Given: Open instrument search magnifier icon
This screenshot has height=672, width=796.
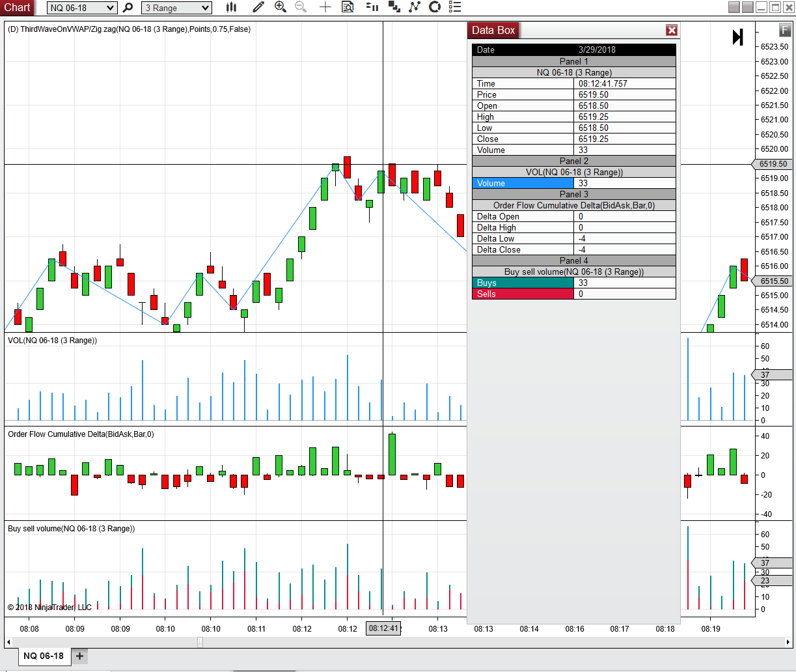Looking at the screenshot, I should click(128, 8).
